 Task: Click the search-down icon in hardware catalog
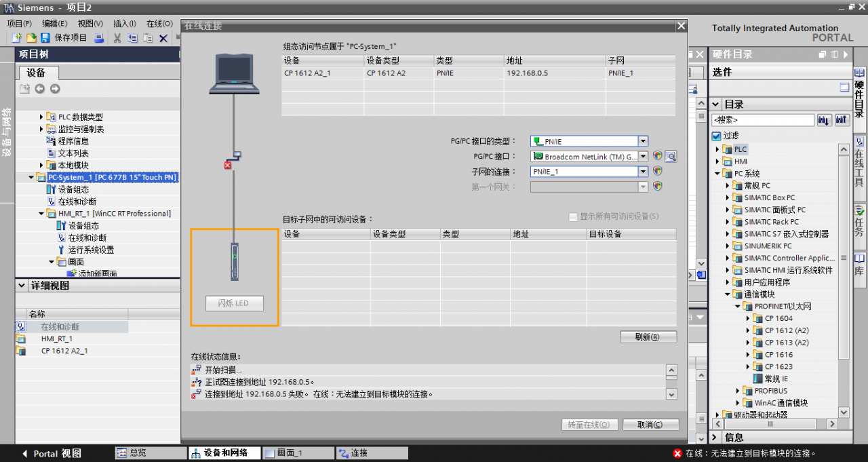coord(825,119)
